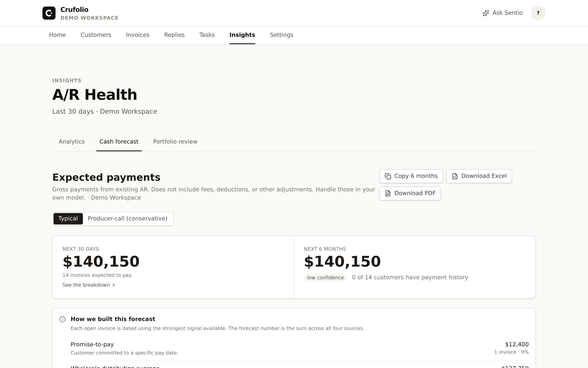The height and width of the screenshot is (368, 588).
Task: Click the Copy 6 months button
Action: click(x=411, y=176)
